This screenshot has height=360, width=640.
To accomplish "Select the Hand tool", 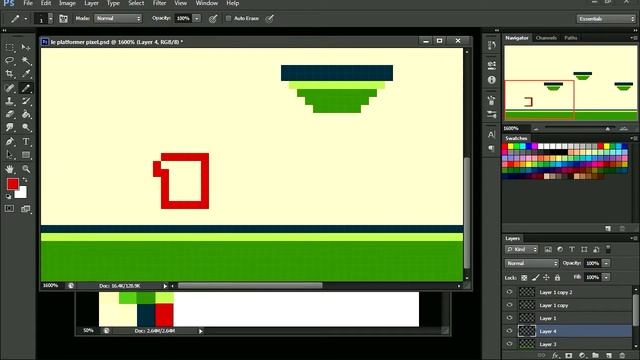I will [10, 169].
